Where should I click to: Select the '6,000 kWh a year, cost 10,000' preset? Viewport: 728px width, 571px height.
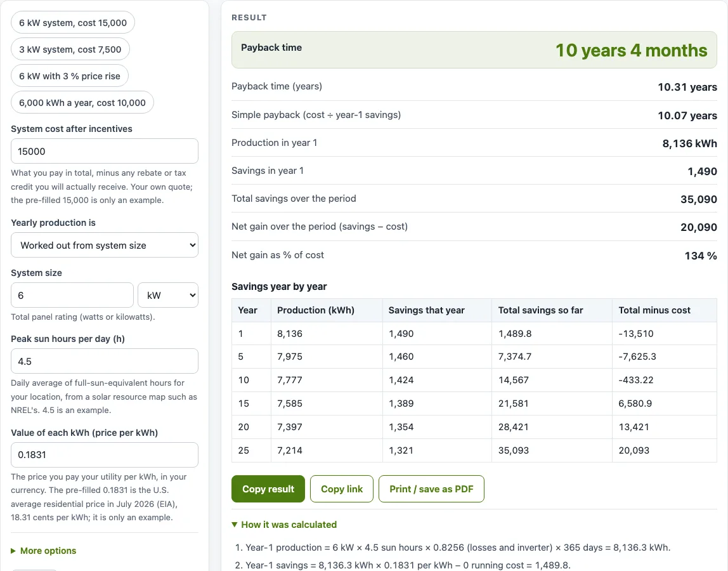(x=82, y=103)
